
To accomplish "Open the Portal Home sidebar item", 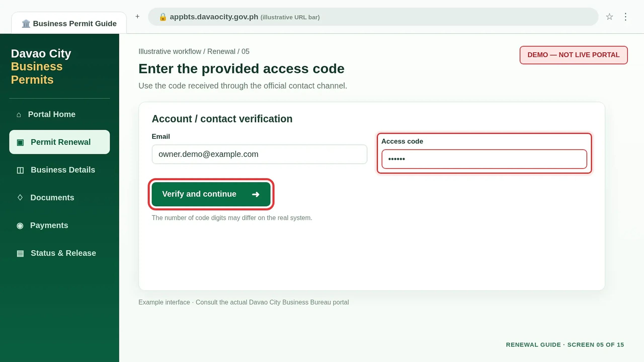I will point(59,114).
